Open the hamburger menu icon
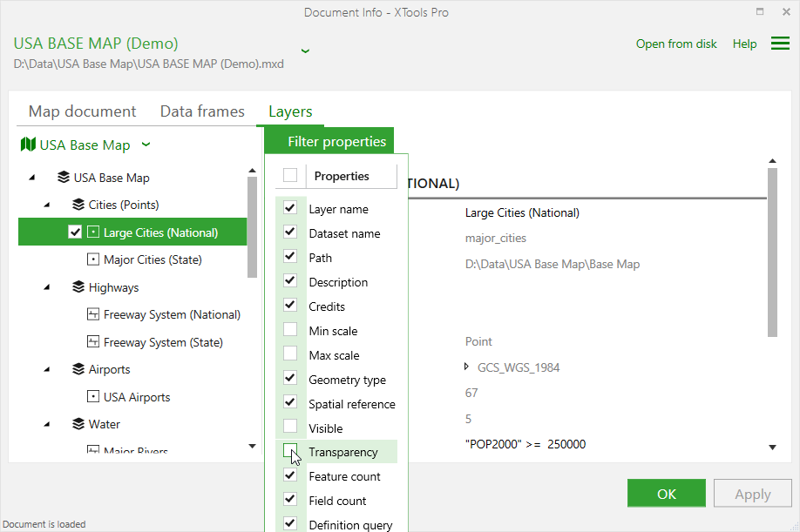The width and height of the screenshot is (800, 532). pos(780,44)
